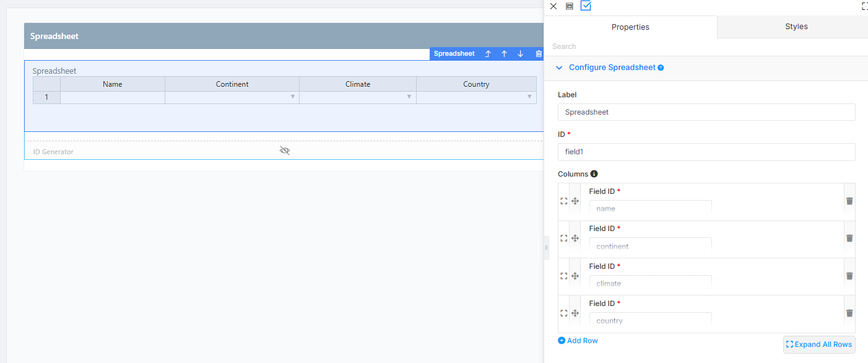Grab the move handle for the climate column
868x363 pixels.
click(575, 276)
